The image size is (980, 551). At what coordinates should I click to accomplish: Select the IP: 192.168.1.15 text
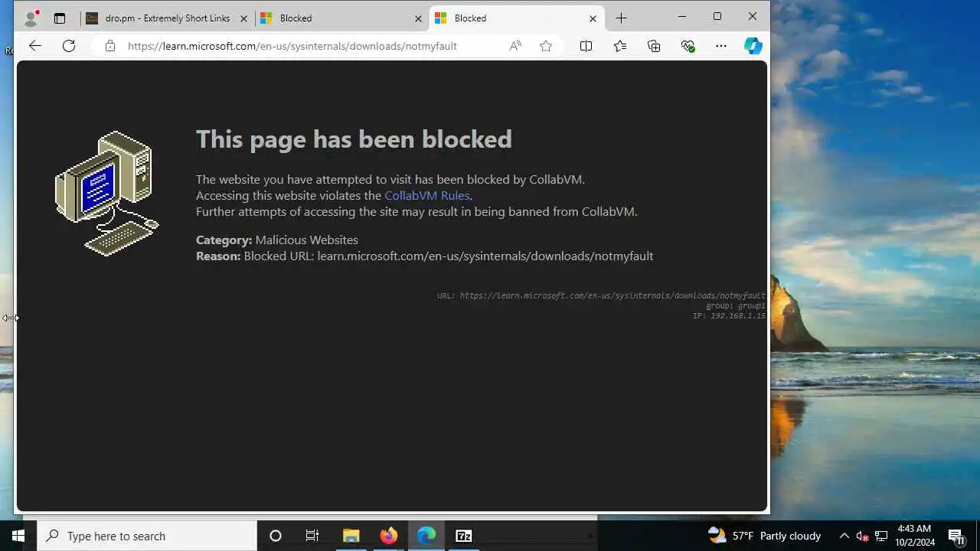tap(729, 315)
